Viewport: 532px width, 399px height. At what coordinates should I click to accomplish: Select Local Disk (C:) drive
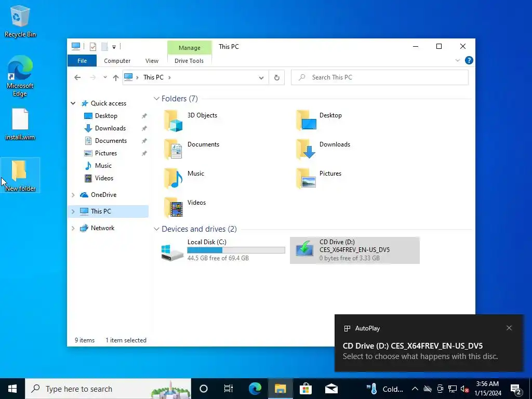pyautogui.click(x=222, y=250)
